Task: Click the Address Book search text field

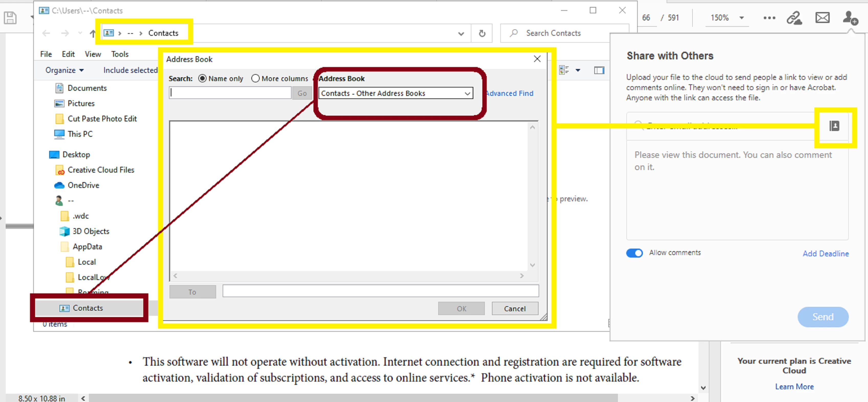Action: point(230,93)
